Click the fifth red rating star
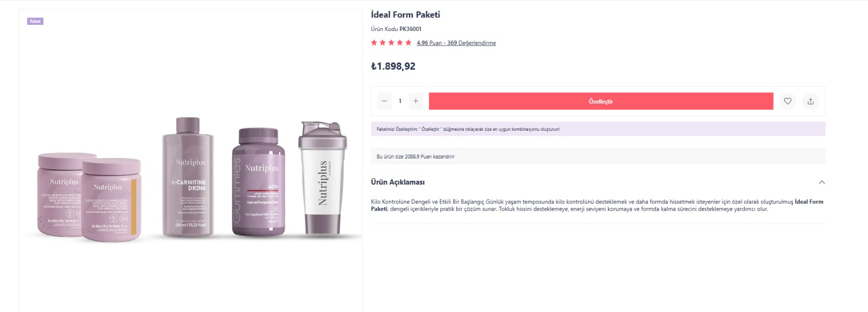The height and width of the screenshot is (312, 868). point(409,43)
